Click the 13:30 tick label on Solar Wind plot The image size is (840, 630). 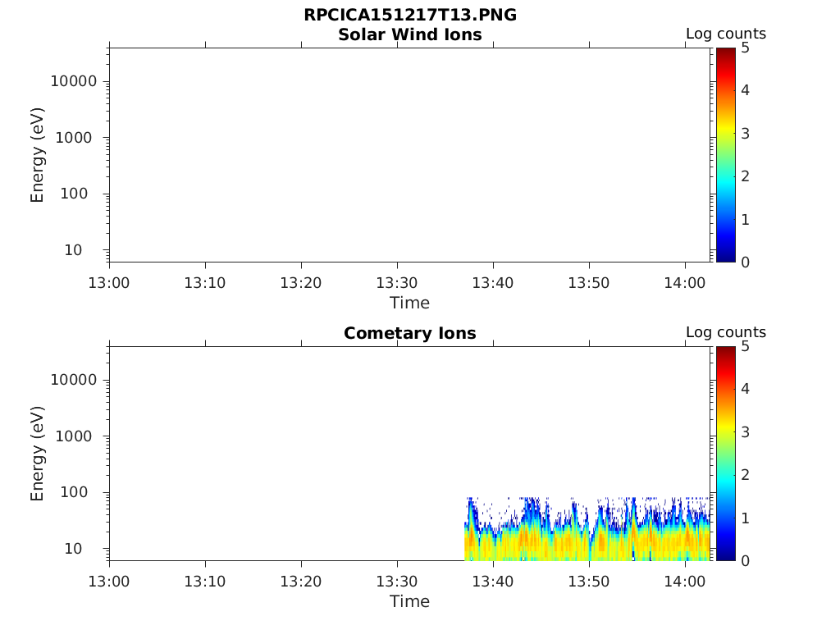tap(397, 282)
